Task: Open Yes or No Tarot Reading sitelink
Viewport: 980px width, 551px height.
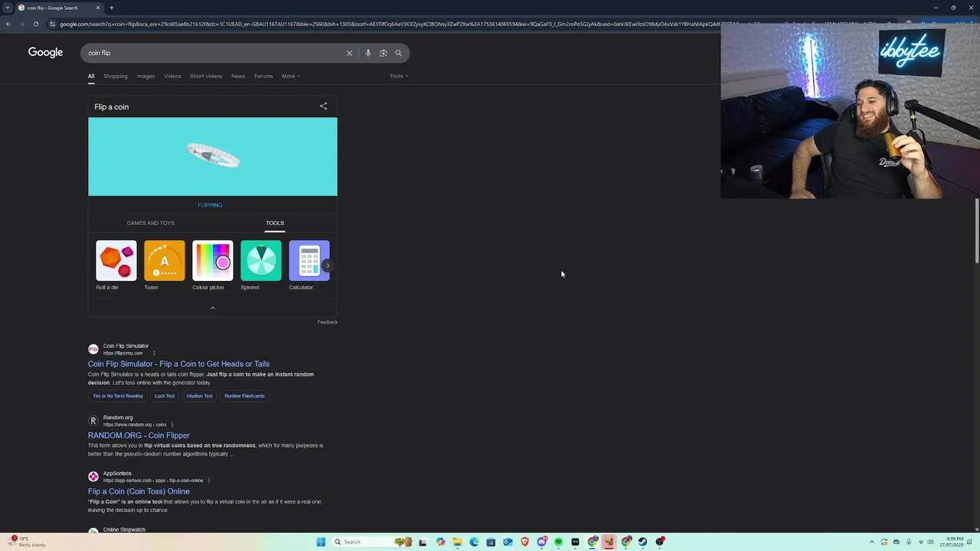Action: coord(118,396)
